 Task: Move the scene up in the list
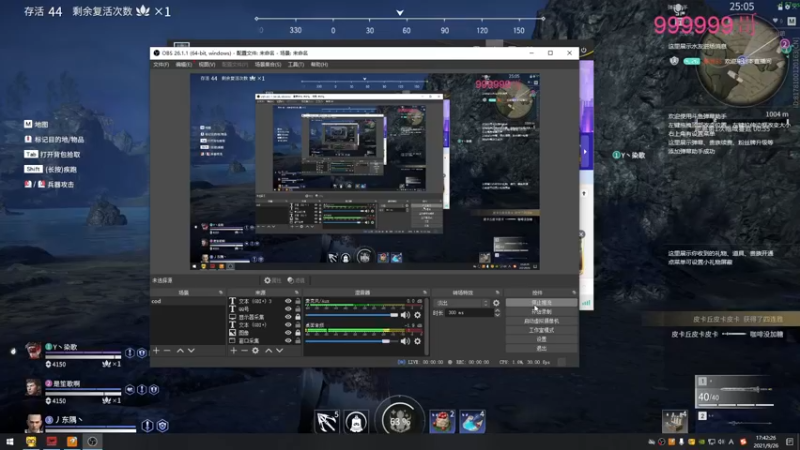[x=180, y=351]
